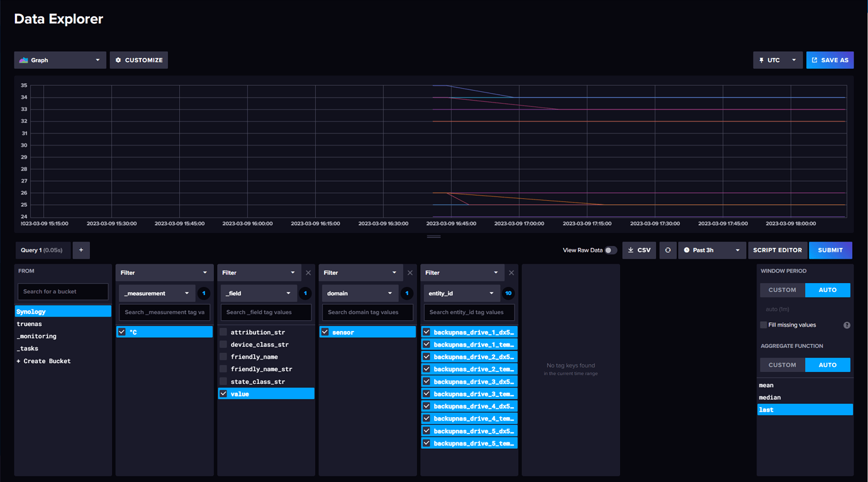868x482 pixels.
Task: Remove the _field filter with its X icon
Action: 308,272
